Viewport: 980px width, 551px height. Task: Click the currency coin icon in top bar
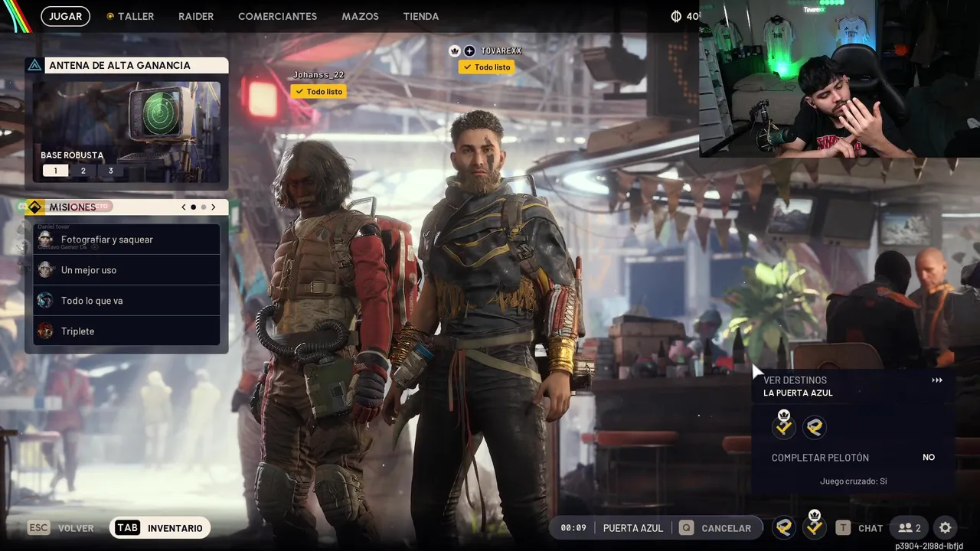[x=676, y=16]
